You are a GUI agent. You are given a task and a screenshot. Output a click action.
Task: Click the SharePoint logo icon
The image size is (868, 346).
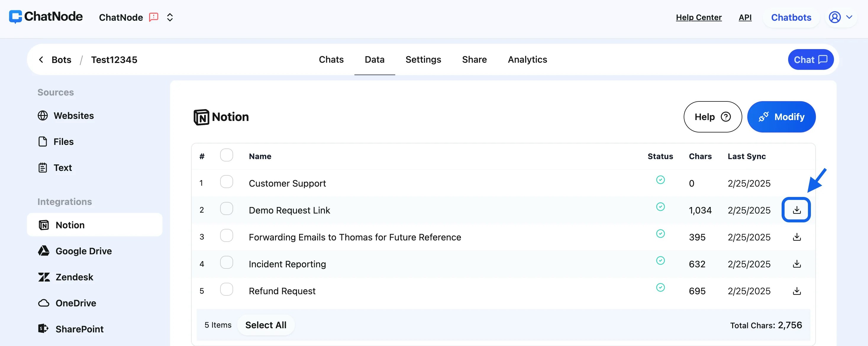click(43, 328)
